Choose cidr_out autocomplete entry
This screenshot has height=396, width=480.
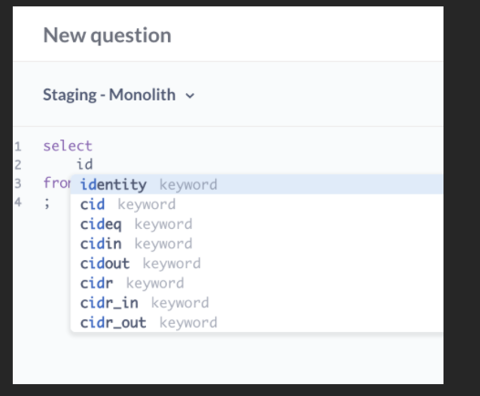click(x=257, y=322)
